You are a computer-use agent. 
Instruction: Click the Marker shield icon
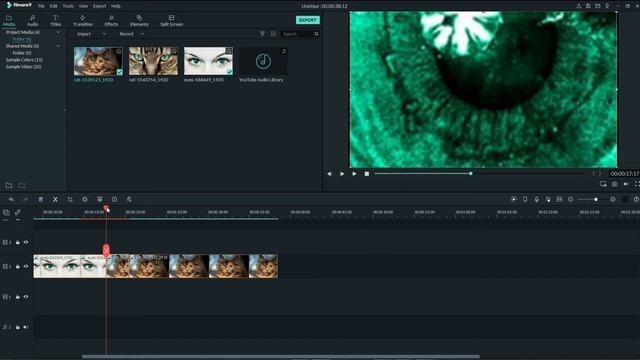pos(525,199)
